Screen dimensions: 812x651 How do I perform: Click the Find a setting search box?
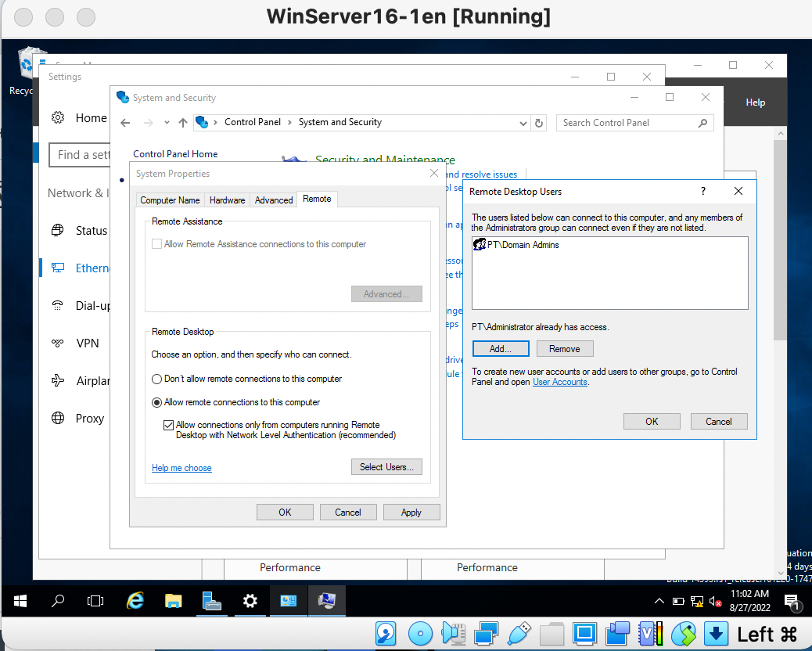(80, 155)
